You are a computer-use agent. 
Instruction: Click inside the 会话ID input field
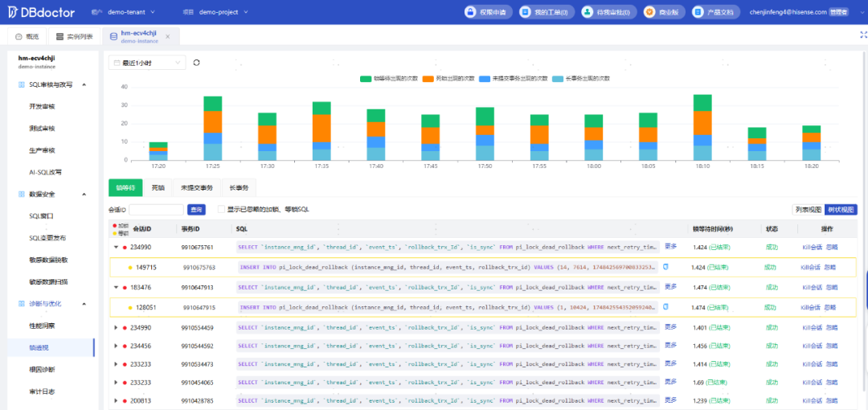[156, 210]
